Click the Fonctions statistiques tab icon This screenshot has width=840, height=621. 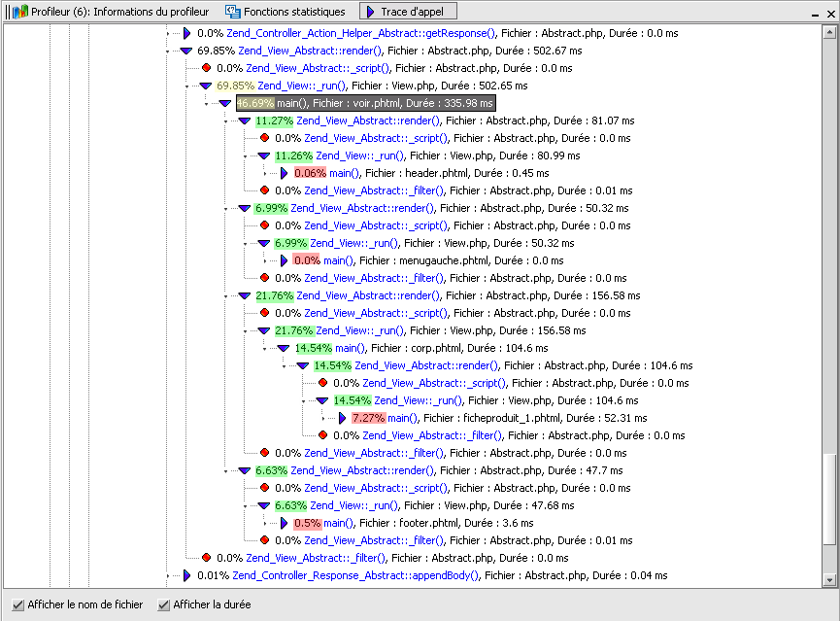232,12
